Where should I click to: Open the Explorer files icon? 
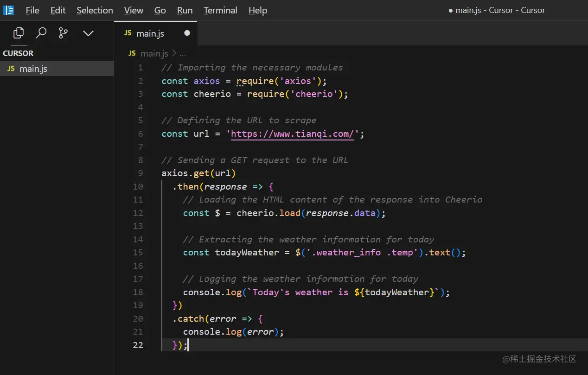[19, 33]
